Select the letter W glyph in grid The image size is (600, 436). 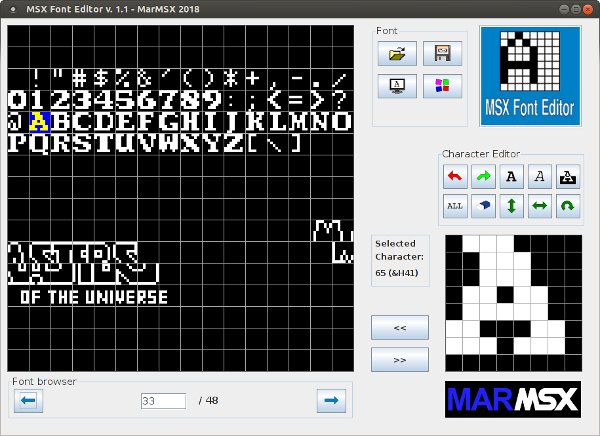170,144
